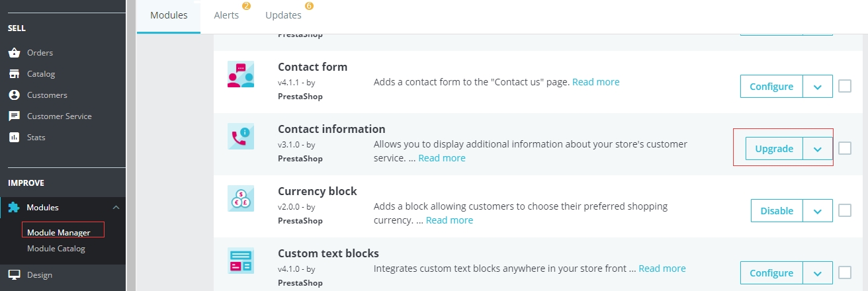
Task: Switch to the Alerts tab
Action: click(226, 15)
